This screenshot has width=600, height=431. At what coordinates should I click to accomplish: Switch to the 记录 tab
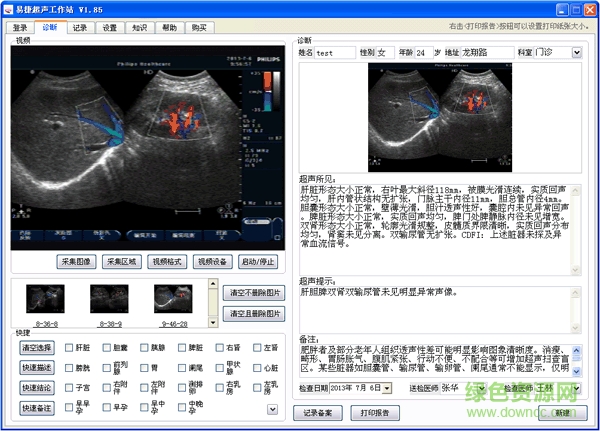click(x=79, y=28)
